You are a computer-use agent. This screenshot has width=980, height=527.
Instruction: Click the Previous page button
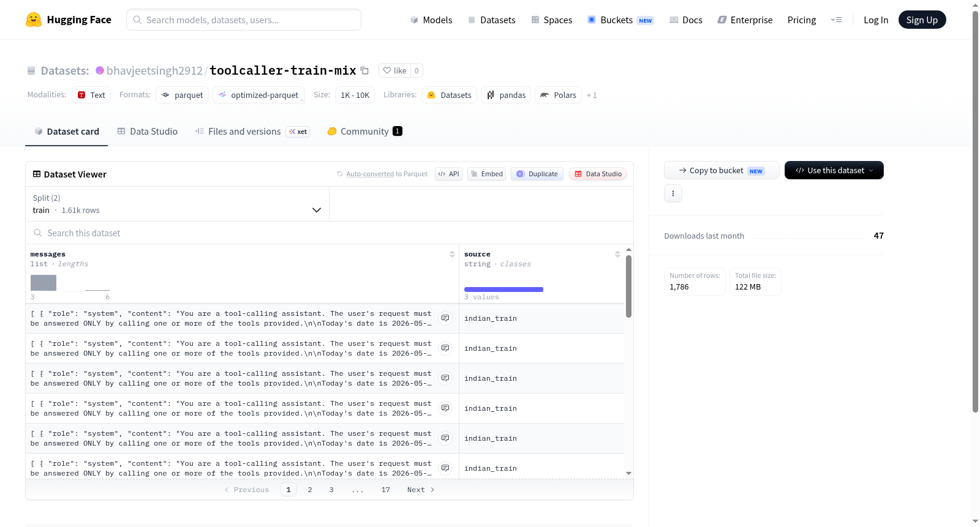[247, 490]
